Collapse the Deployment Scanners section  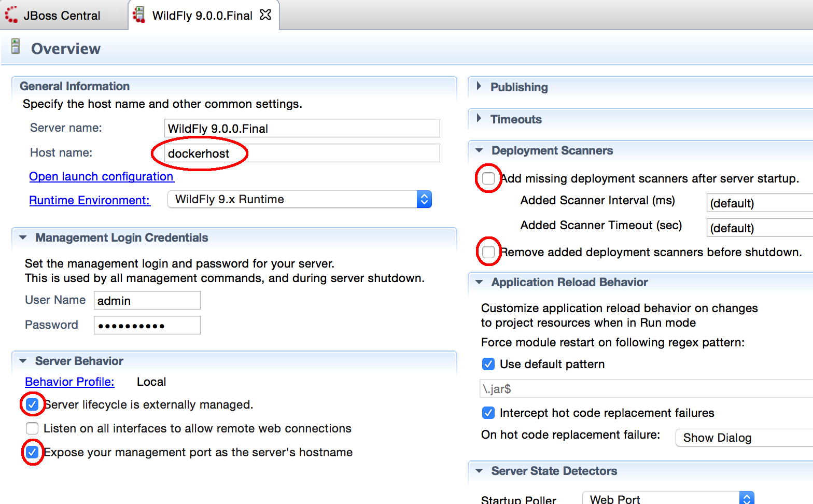click(479, 150)
